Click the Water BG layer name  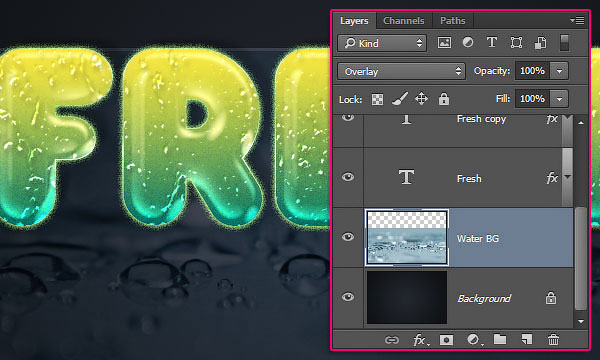pyautogui.click(x=478, y=239)
